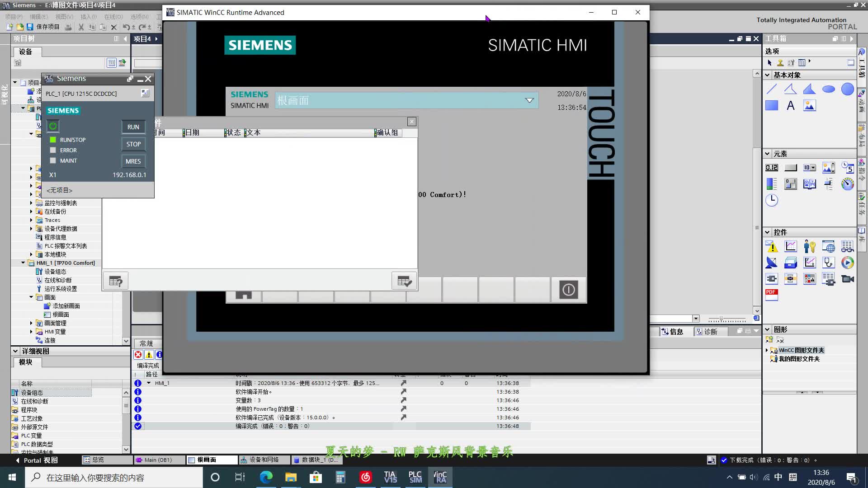This screenshot has width=868, height=488.
Task: Select the Circle basic object tool
Action: [x=847, y=89]
